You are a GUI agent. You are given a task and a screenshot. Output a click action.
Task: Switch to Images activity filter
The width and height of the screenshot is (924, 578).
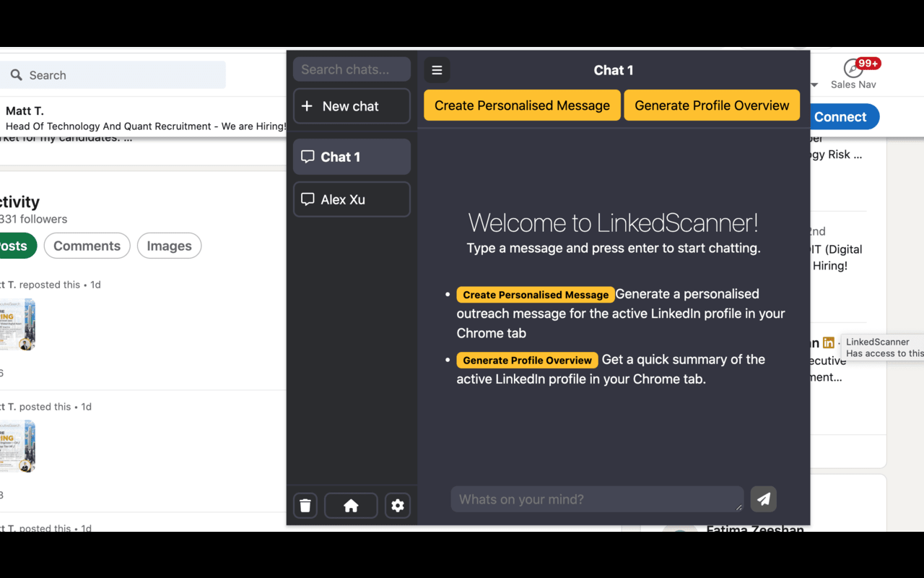pos(169,246)
